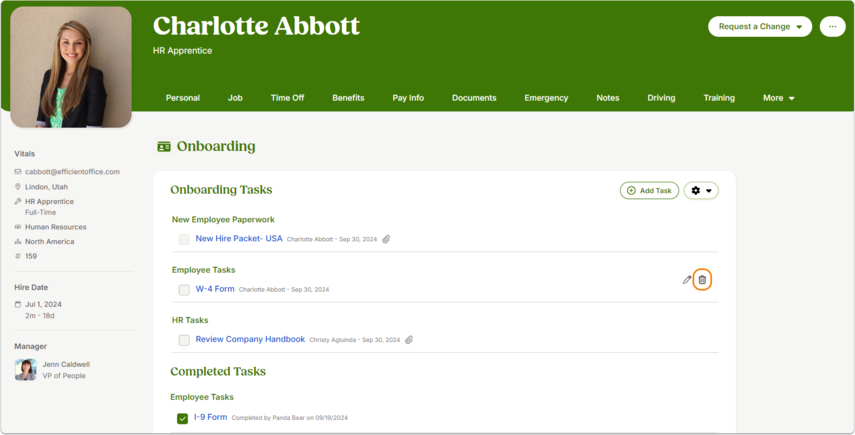The image size is (855, 435).
Task: Click the hash icon beside employee number 159
Action: tap(18, 256)
